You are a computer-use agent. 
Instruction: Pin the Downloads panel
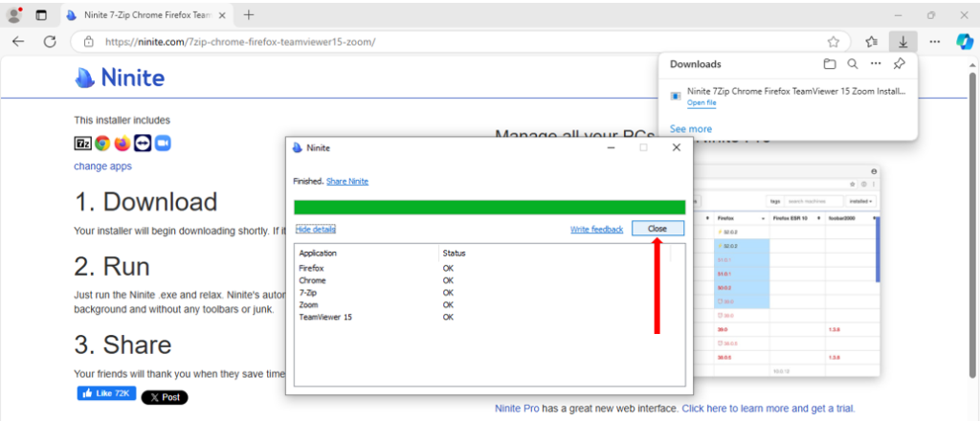pos(898,64)
